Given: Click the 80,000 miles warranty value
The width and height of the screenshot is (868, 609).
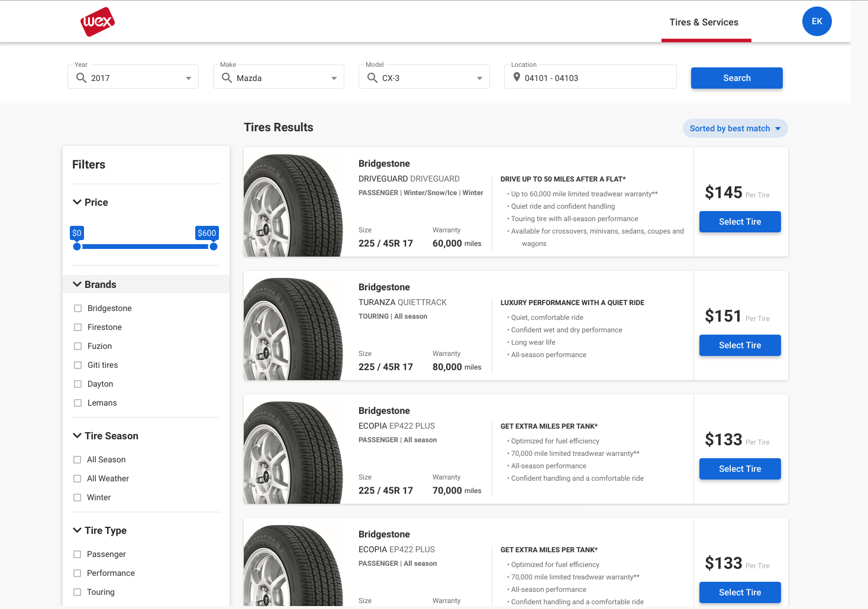Looking at the screenshot, I should (457, 367).
